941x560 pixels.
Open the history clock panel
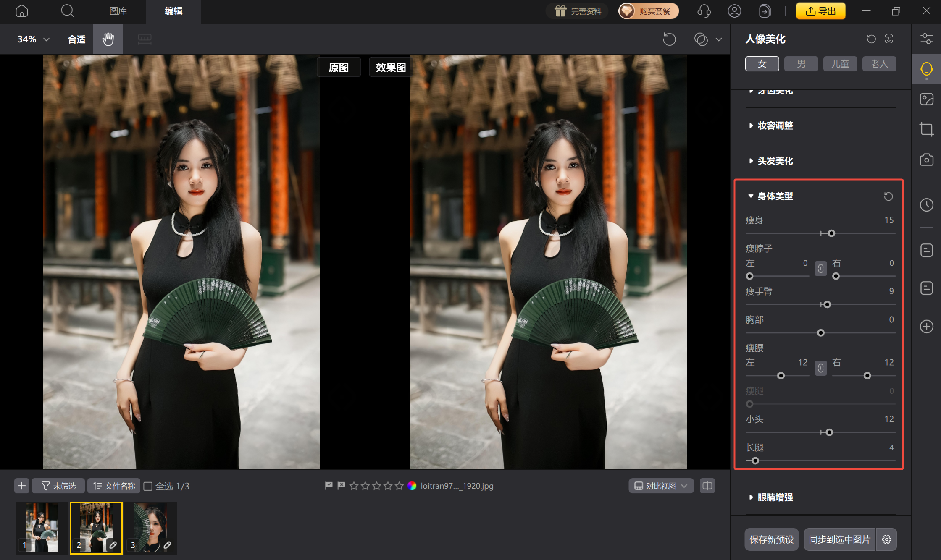pos(926,205)
